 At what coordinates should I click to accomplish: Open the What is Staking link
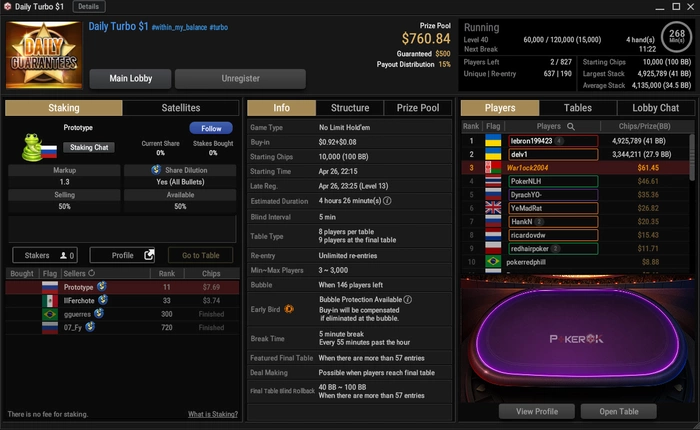click(212, 414)
